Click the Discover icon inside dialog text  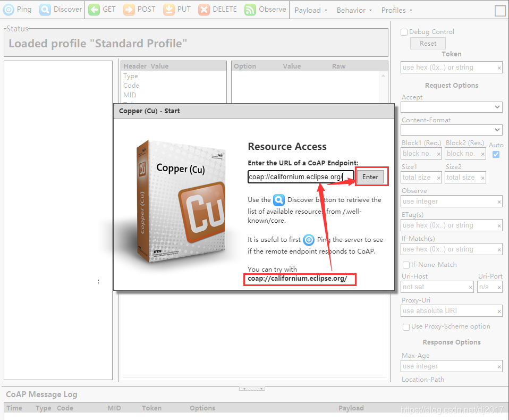(x=279, y=200)
